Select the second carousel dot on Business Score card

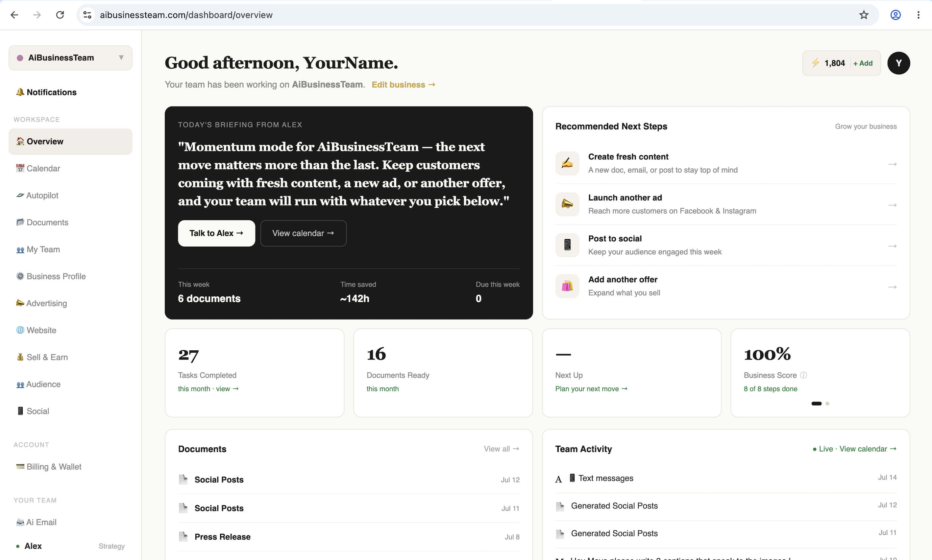[x=827, y=403]
